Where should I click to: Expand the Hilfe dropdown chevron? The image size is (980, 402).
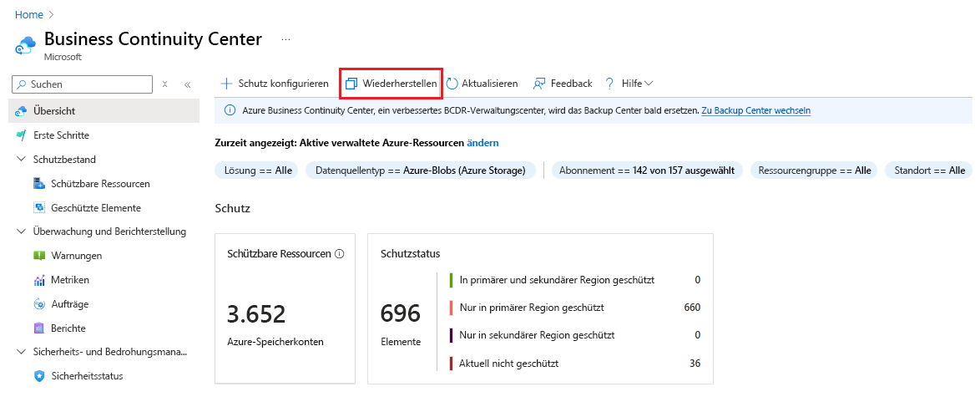(649, 84)
